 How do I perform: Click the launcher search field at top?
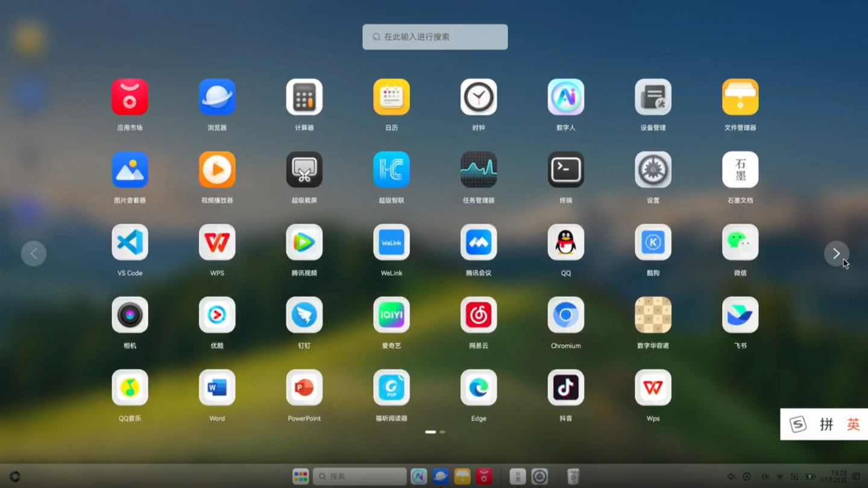(x=435, y=37)
